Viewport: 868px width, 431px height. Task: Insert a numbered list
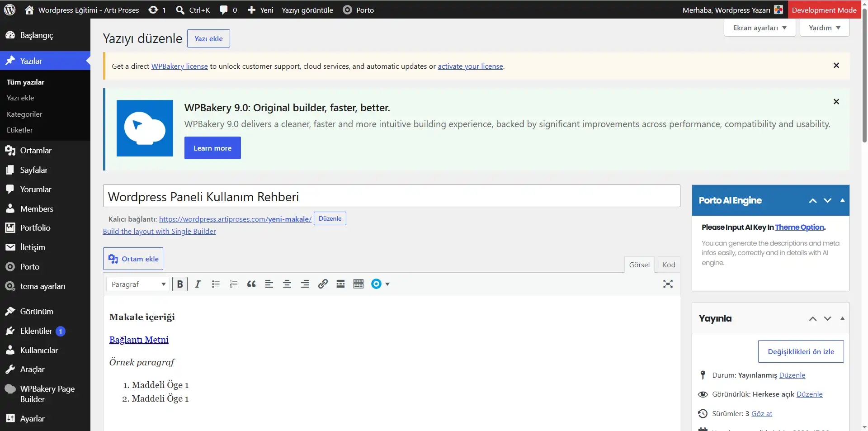[233, 284]
